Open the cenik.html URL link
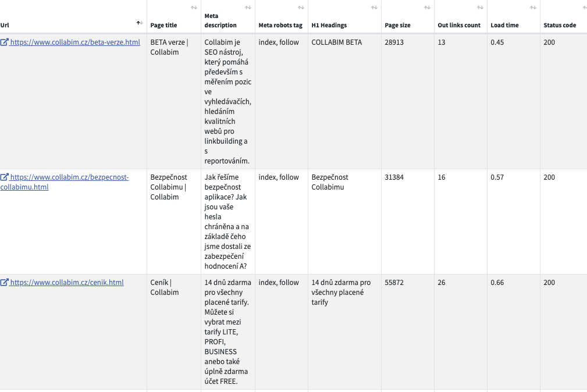587x392 pixels. click(67, 282)
